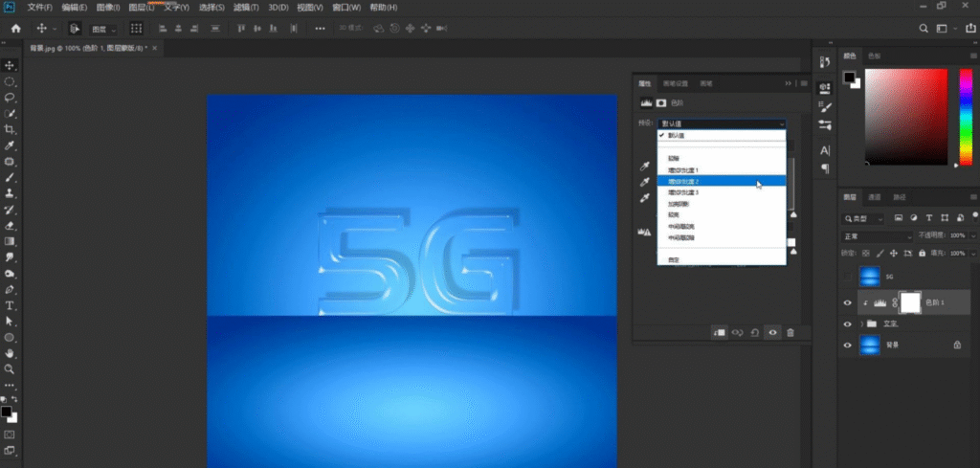This screenshot has height=468, width=980.
Task: Select the Eyedropper tool in the toolbox
Action: [10, 145]
